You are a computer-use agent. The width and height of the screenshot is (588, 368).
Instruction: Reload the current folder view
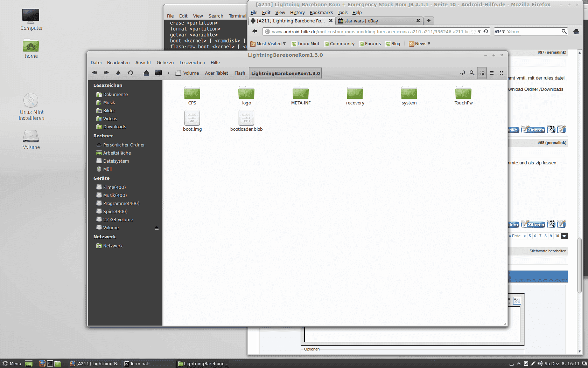130,73
